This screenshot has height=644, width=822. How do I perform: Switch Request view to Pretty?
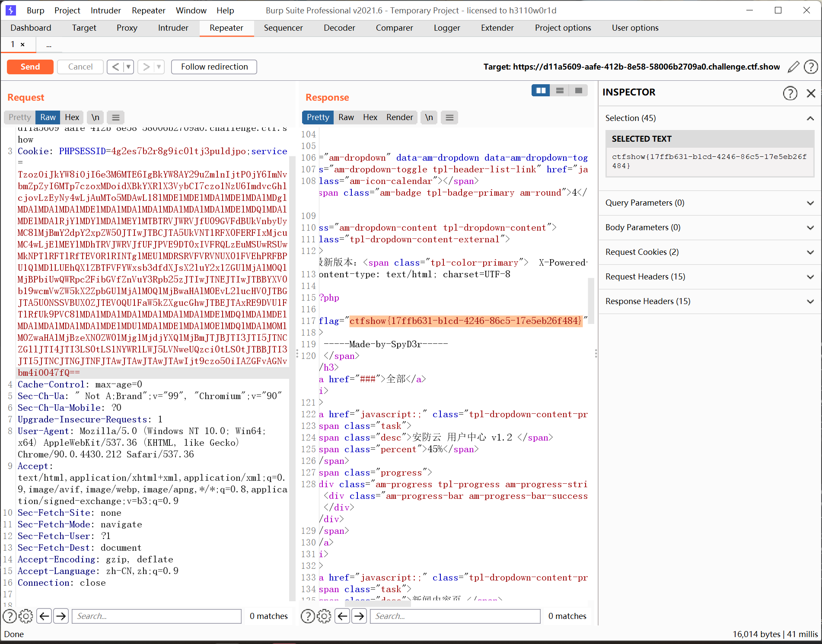pyautogui.click(x=19, y=117)
